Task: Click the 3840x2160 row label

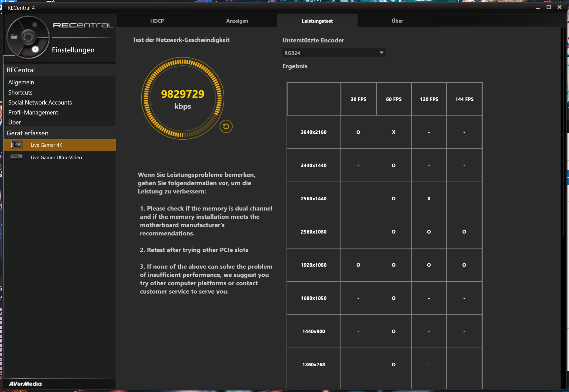Action: [314, 132]
